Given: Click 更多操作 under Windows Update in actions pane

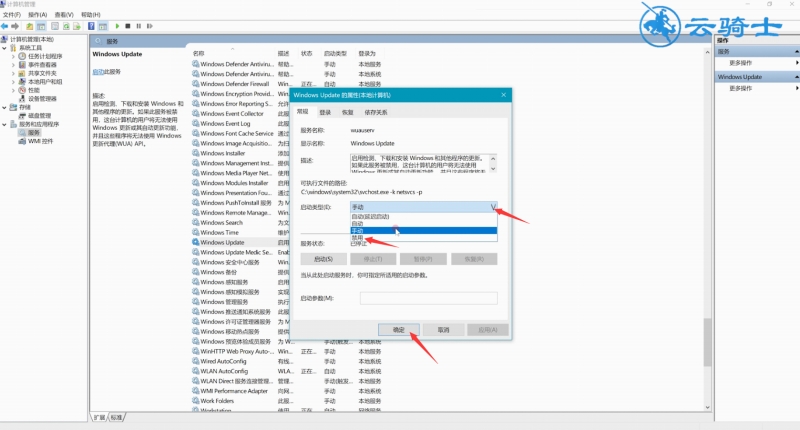Looking at the screenshot, I should coord(741,88).
